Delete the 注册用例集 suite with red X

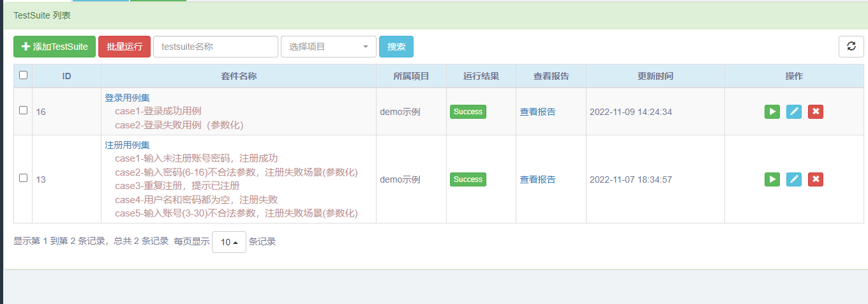coord(816,179)
